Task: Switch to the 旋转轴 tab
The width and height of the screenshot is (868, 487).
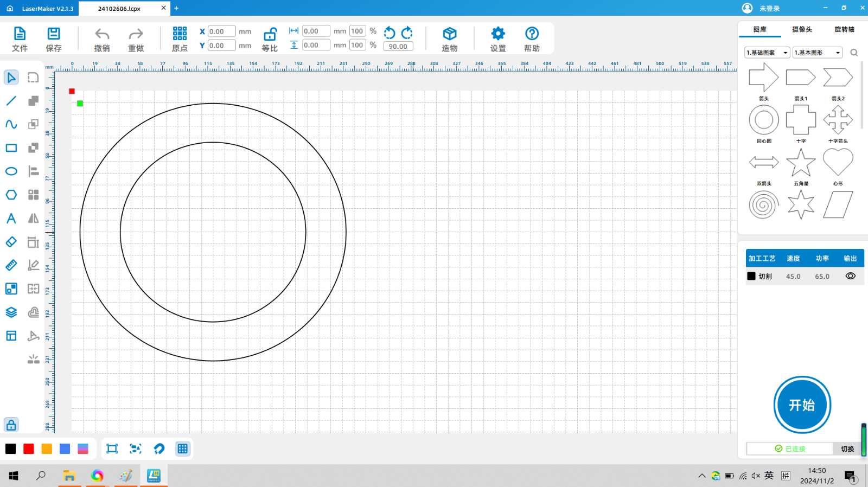Action: (844, 29)
